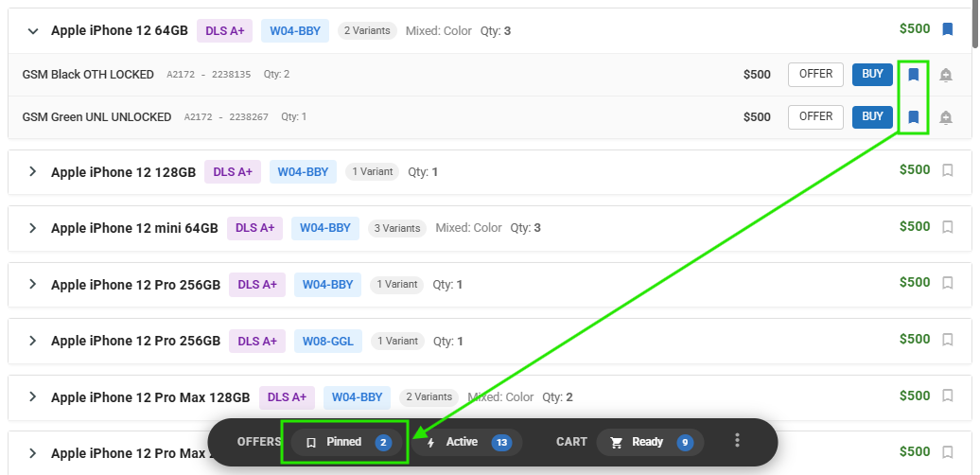The width and height of the screenshot is (980, 475).
Task: Collapse the Apple iPhone 12 64GB group
Action: point(33,30)
